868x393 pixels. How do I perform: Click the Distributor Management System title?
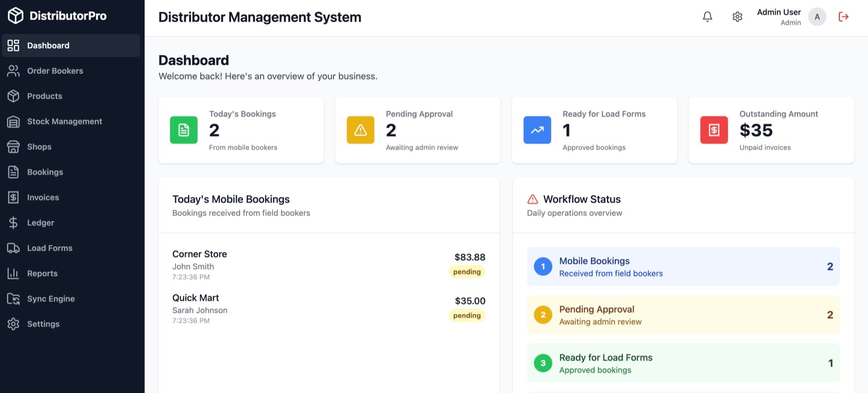[x=259, y=17]
